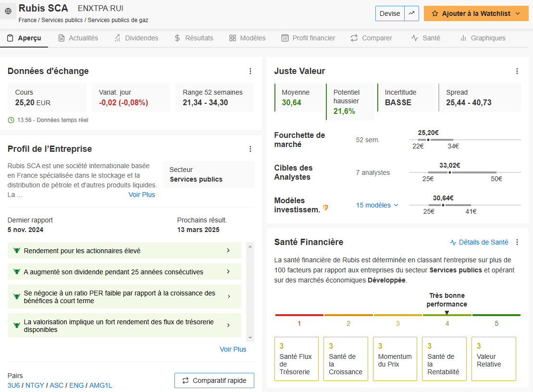Click the Moyenne fair value 30,64
The height and width of the screenshot is (392, 533).
tap(292, 103)
